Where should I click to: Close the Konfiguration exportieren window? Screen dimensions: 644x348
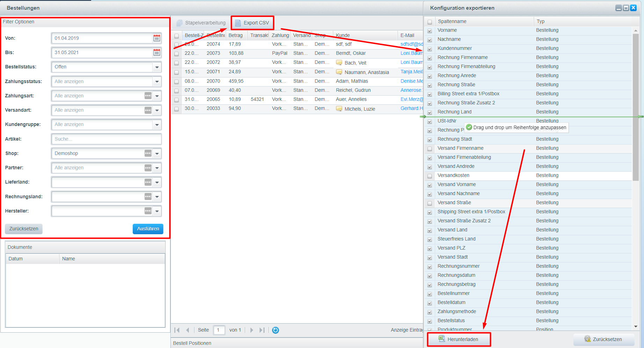pyautogui.click(x=633, y=8)
